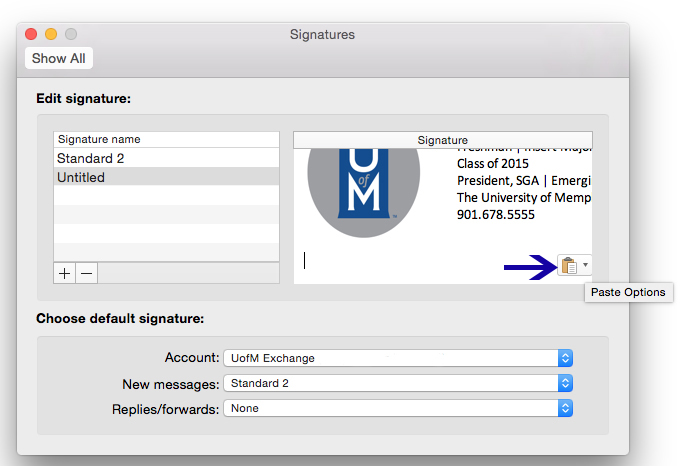Select the Standard 2 signature
The image size is (687, 466).
click(166, 158)
